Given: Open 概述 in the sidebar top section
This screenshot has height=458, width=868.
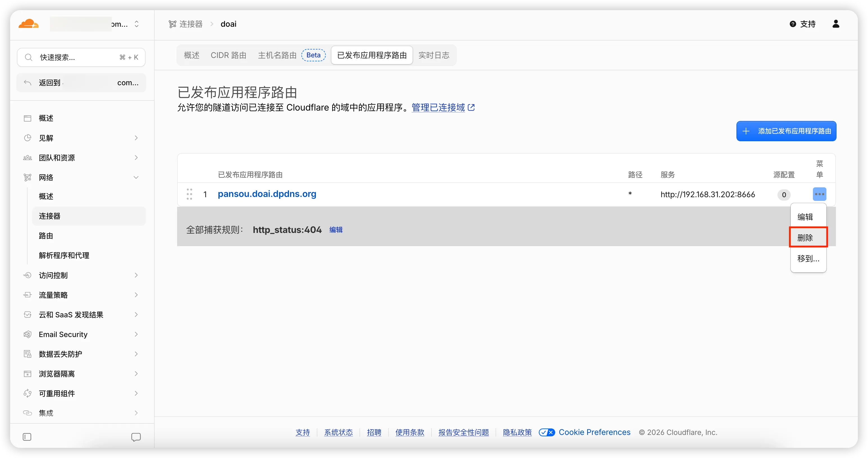Looking at the screenshot, I should point(81,118).
